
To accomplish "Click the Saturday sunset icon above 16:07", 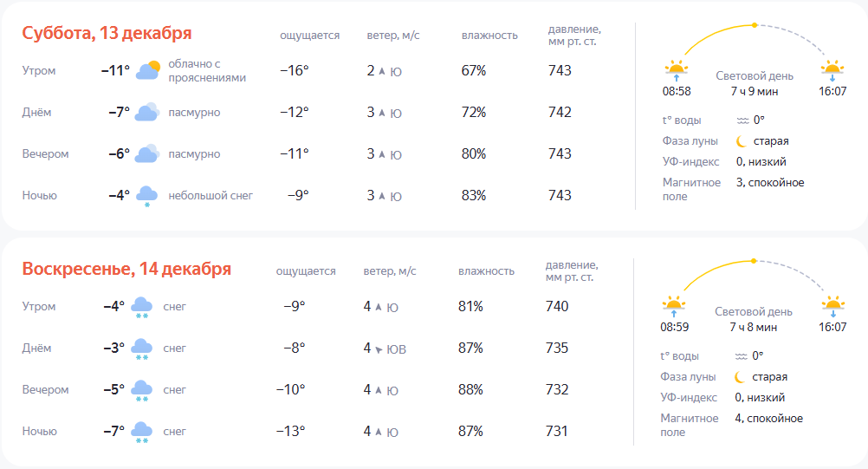I will pyautogui.click(x=832, y=69).
